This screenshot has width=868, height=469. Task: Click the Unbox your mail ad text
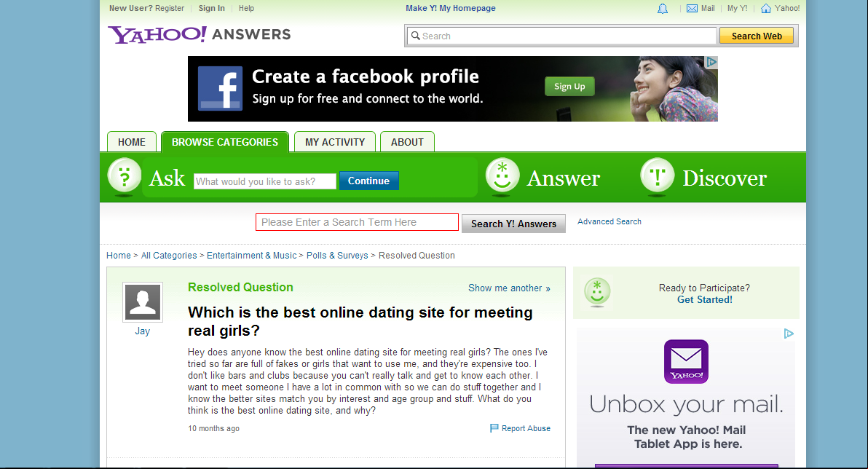tap(686, 404)
